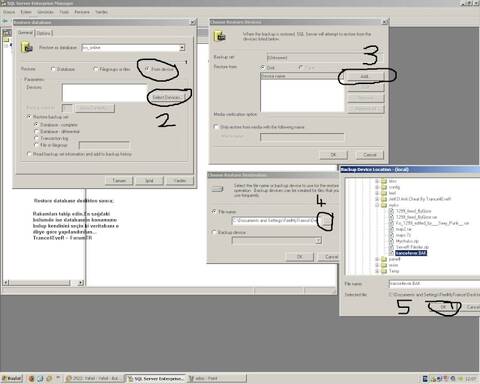Click the Select Devices button
Screen dimensions: 480x384
point(167,97)
